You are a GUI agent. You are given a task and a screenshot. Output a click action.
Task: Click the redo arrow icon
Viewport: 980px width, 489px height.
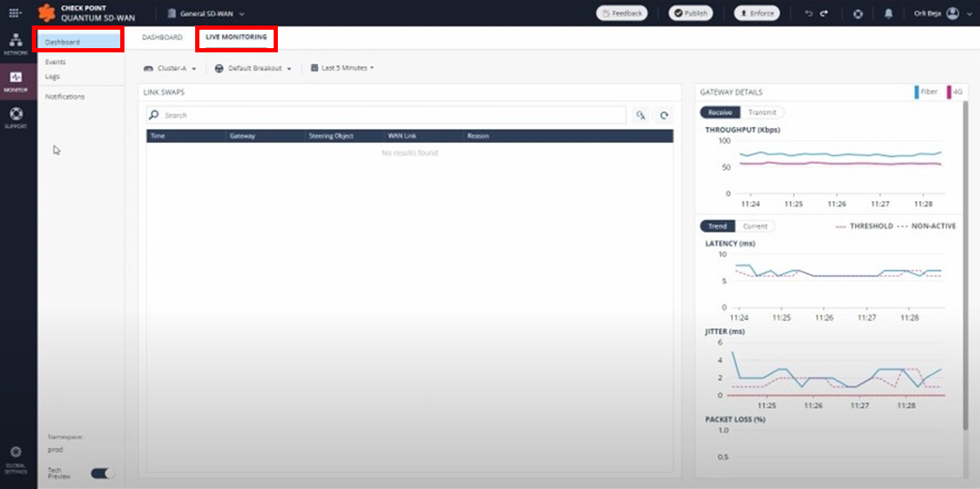point(824,13)
